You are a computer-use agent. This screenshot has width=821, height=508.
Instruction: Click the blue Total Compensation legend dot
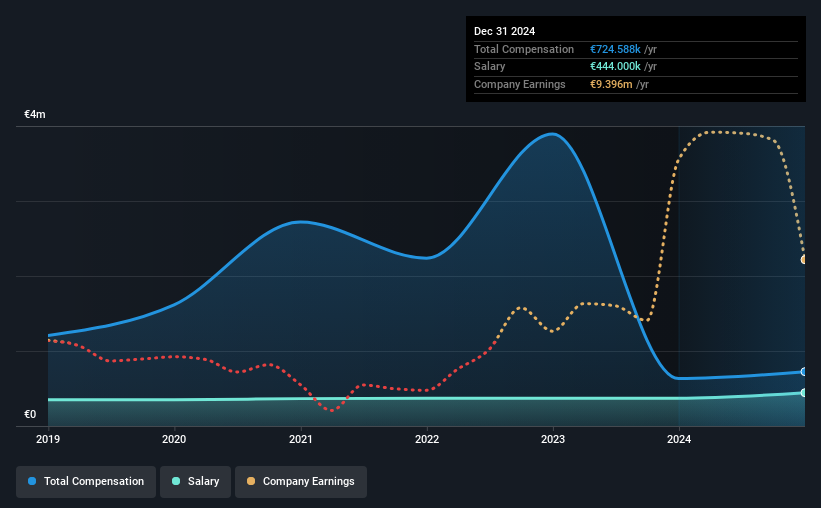coord(32,481)
